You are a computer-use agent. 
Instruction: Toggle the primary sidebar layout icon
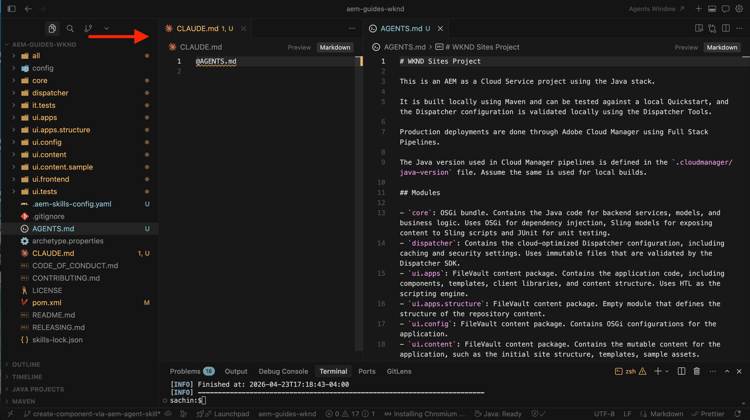tap(11, 9)
